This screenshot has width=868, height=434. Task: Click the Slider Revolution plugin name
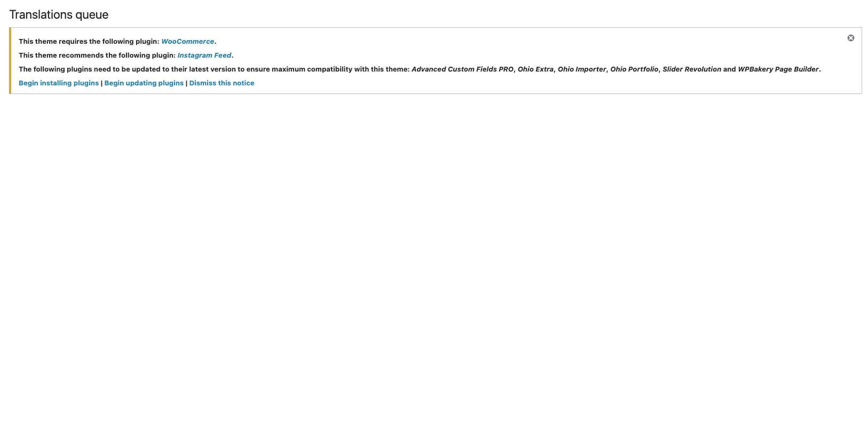coord(692,69)
